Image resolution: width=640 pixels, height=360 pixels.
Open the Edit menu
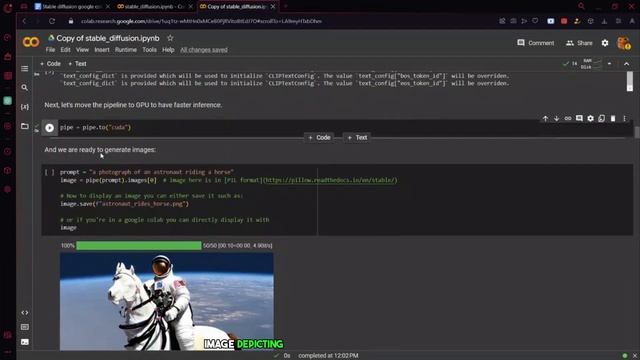(x=65, y=50)
